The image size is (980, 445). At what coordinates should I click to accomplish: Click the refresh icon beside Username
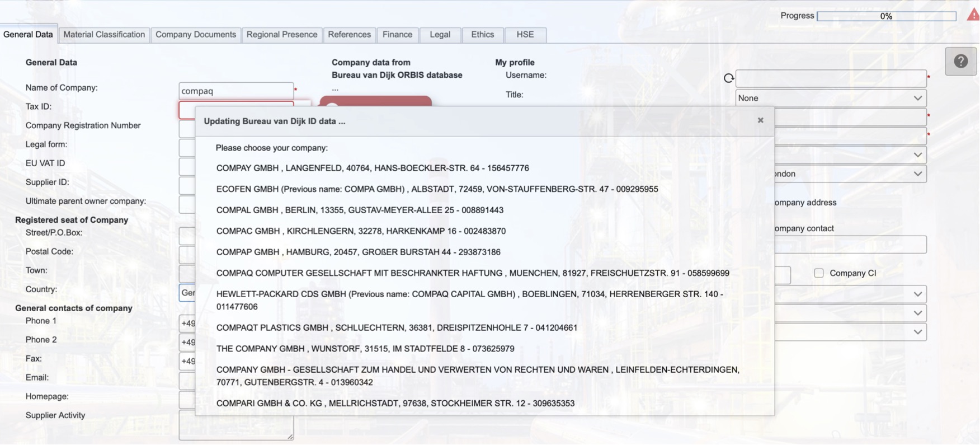pos(728,78)
